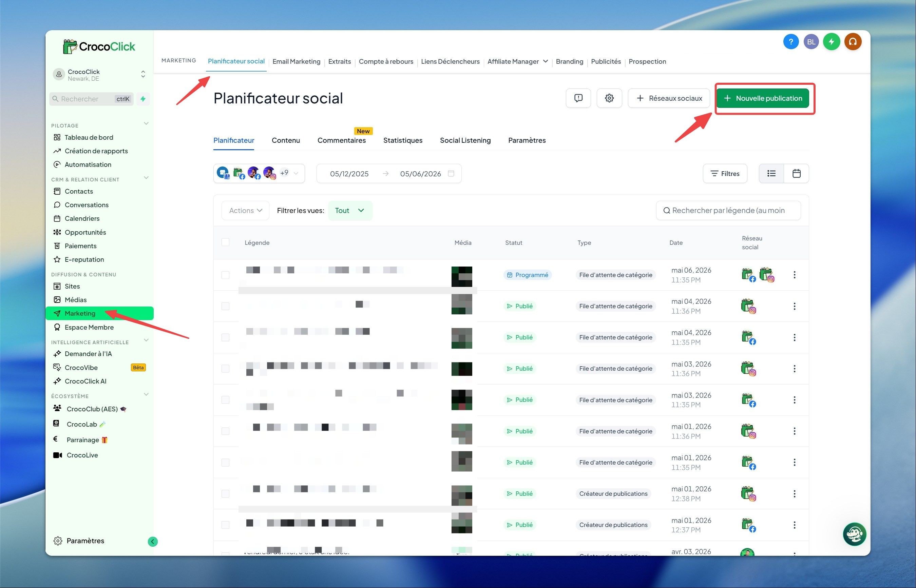Select the mai 01 12:38 PM post checkbox
Viewport: 916px width, 588px height.
click(225, 494)
